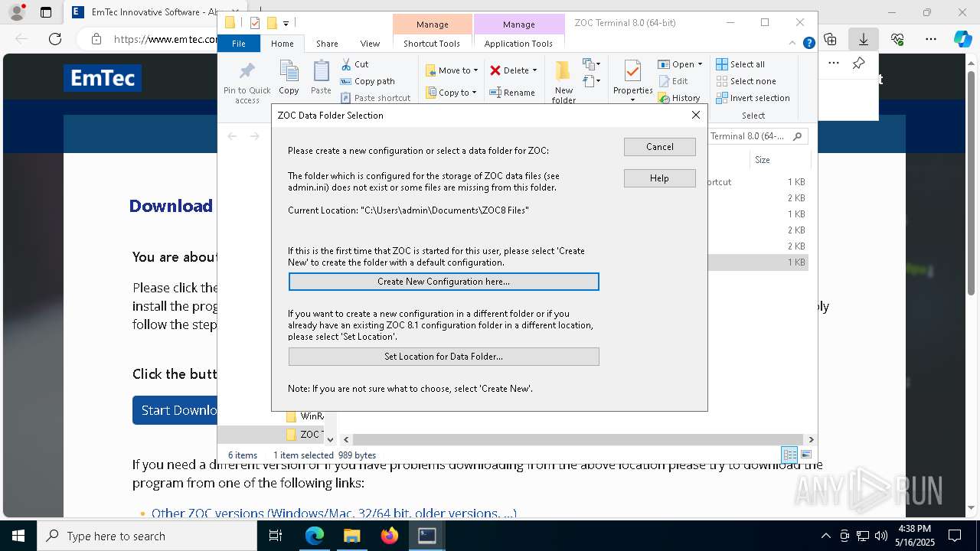Click the EmTec logo on webpage
980x551 pixels.
pos(103,78)
